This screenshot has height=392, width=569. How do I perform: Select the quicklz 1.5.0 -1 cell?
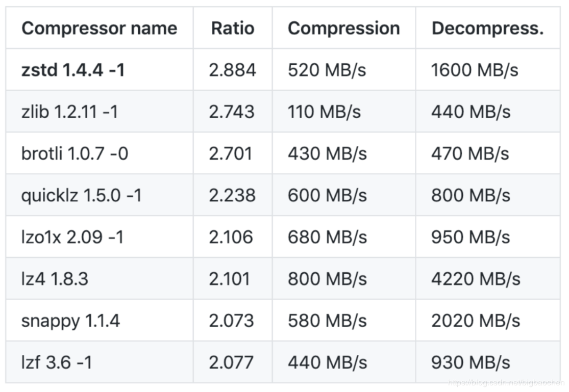pos(81,195)
